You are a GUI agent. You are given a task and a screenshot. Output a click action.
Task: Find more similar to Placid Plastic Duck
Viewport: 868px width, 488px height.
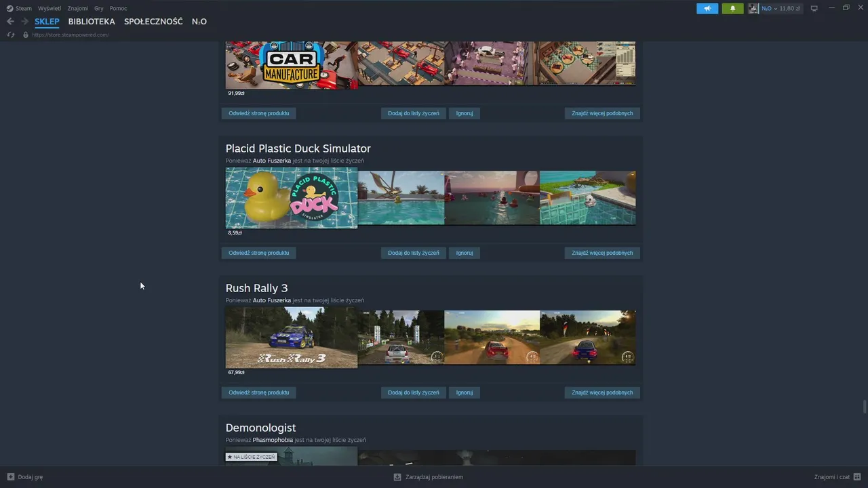click(602, 253)
